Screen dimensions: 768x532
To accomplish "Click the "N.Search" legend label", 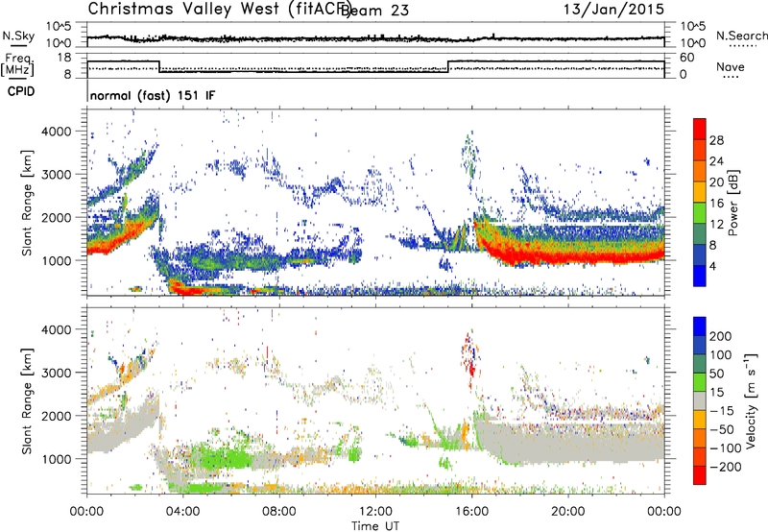I will coord(741,36).
